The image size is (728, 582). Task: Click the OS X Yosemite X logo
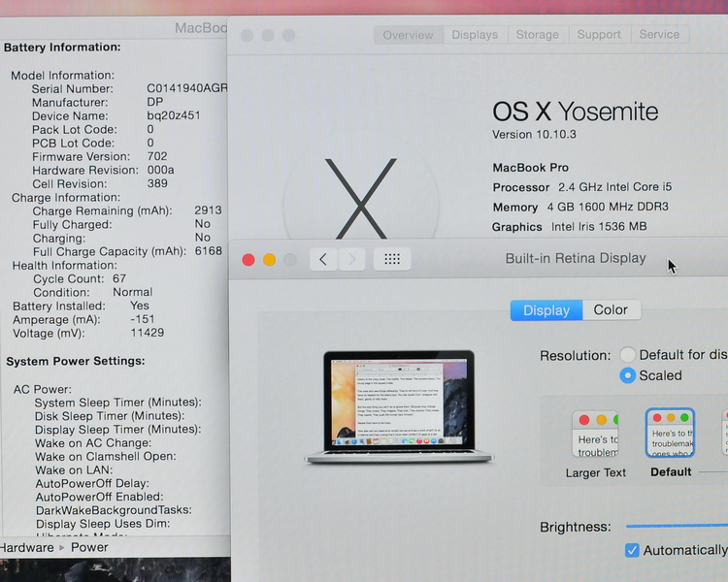pyautogui.click(x=361, y=199)
